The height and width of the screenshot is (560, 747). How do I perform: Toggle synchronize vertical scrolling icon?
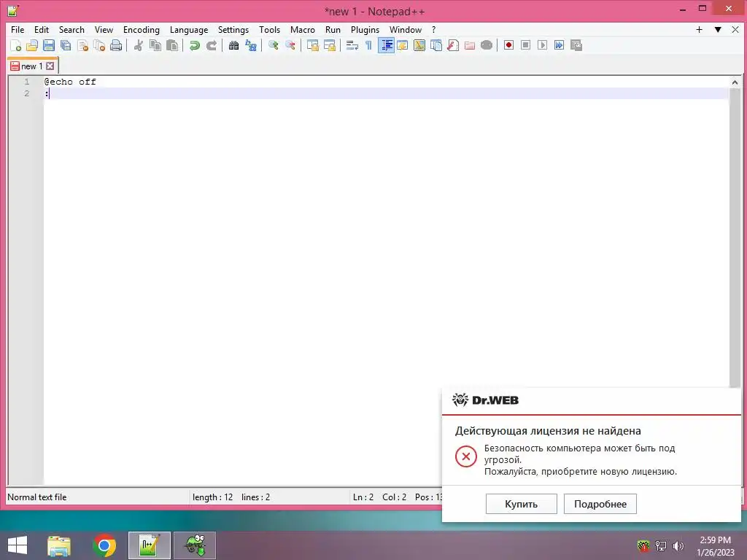(312, 45)
